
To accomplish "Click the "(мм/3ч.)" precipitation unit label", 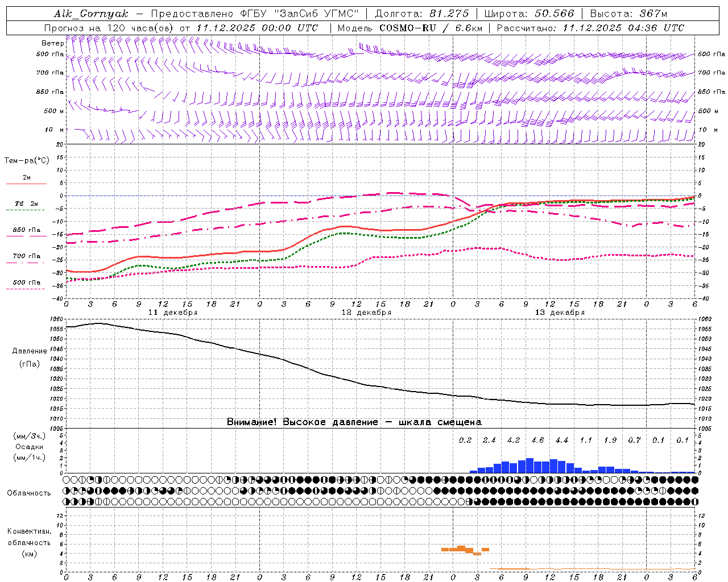I will coord(30,436).
